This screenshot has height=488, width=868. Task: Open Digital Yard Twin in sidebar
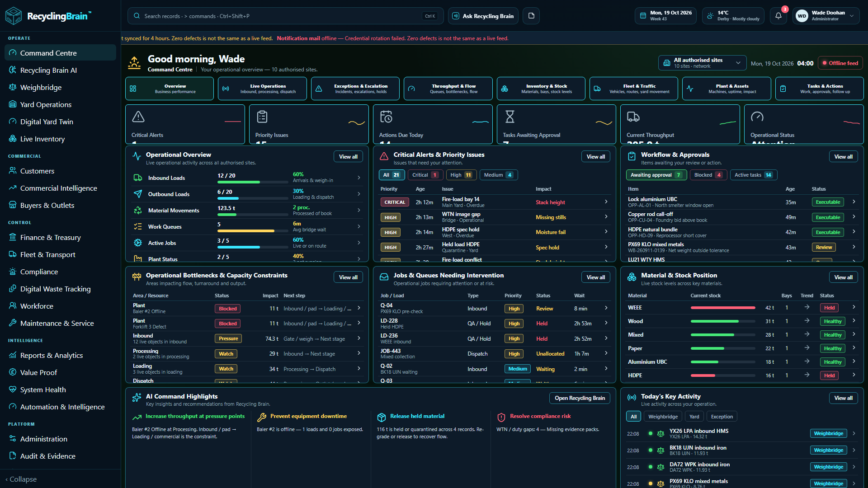60,122
